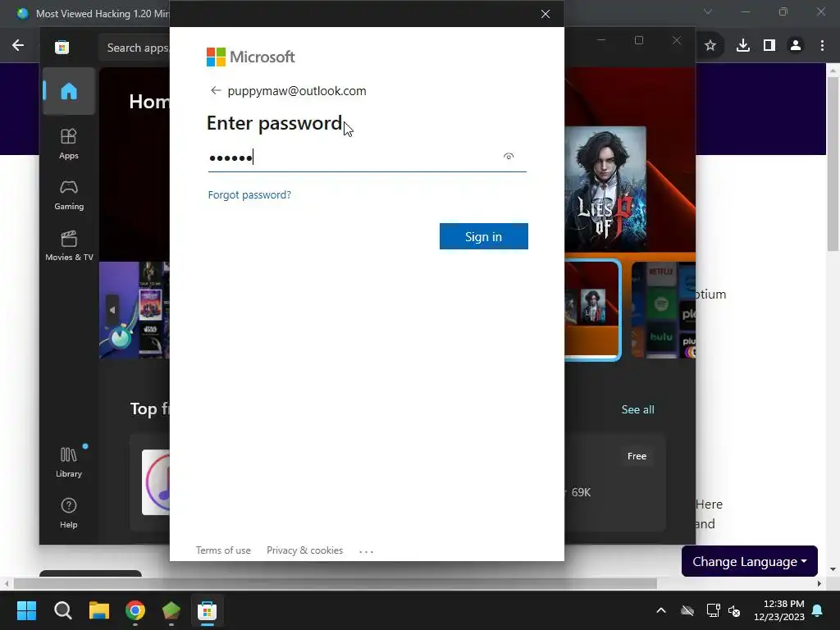
Task: Open Chrome downloads icon
Action: [x=742, y=46]
